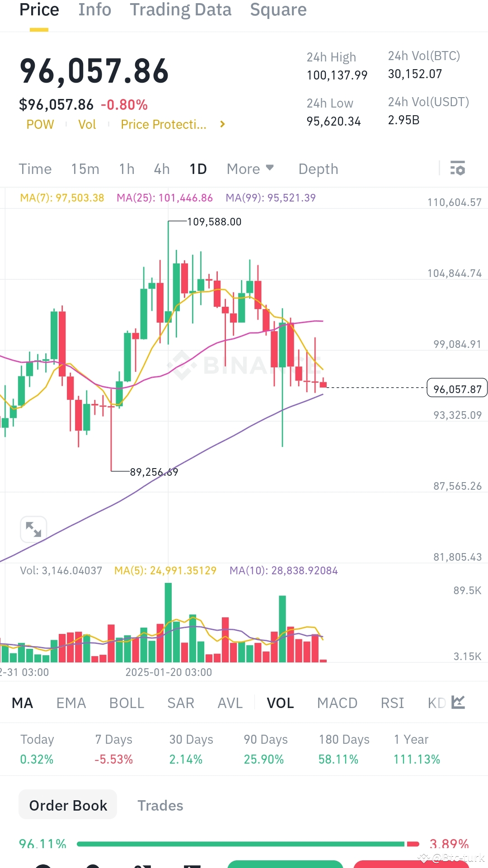Open the indicator chart icon beside KDJ
Screen dimensions: 488x868
tap(458, 703)
